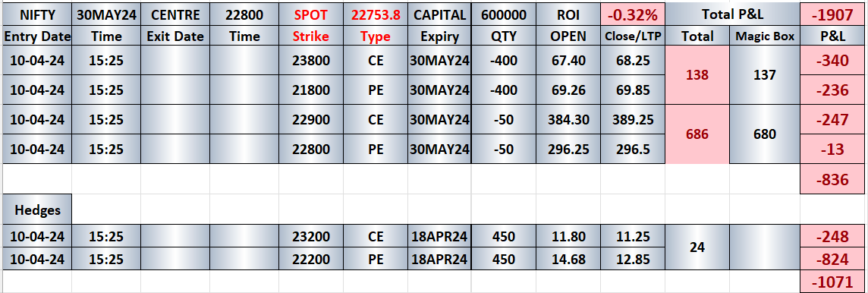Click the Magic Box column header

click(765, 36)
